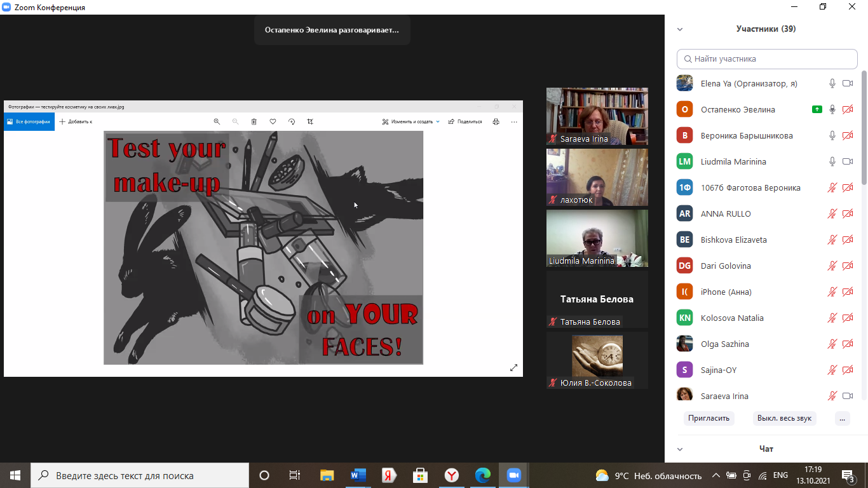Open Microsoft Word from the taskbar
Image resolution: width=868 pixels, height=488 pixels.
click(358, 475)
